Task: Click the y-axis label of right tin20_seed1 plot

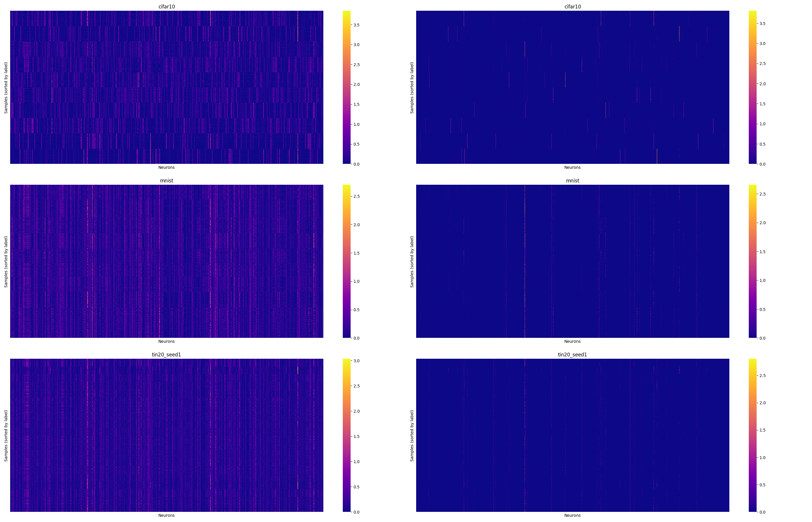Action: [x=412, y=436]
